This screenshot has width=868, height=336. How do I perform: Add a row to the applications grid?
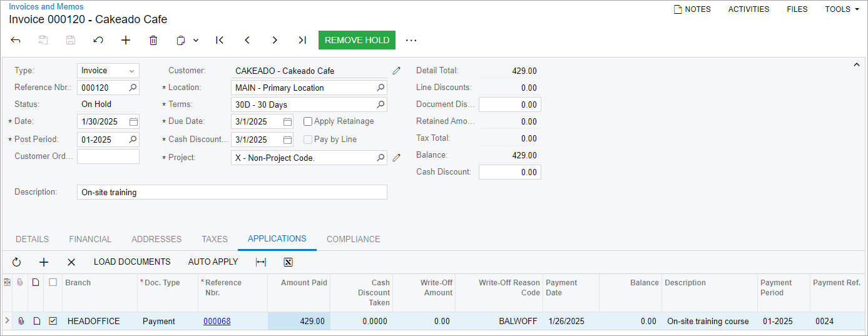point(44,262)
